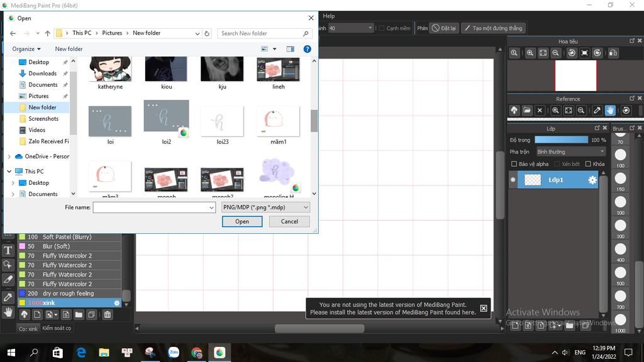
Task: Add brush folder in brush panel
Action: click(x=79, y=315)
